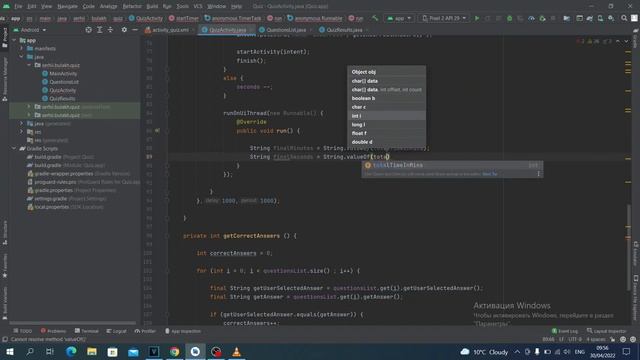Open Google Chrome from taskbar
The image size is (640, 360).
(x=175, y=351)
